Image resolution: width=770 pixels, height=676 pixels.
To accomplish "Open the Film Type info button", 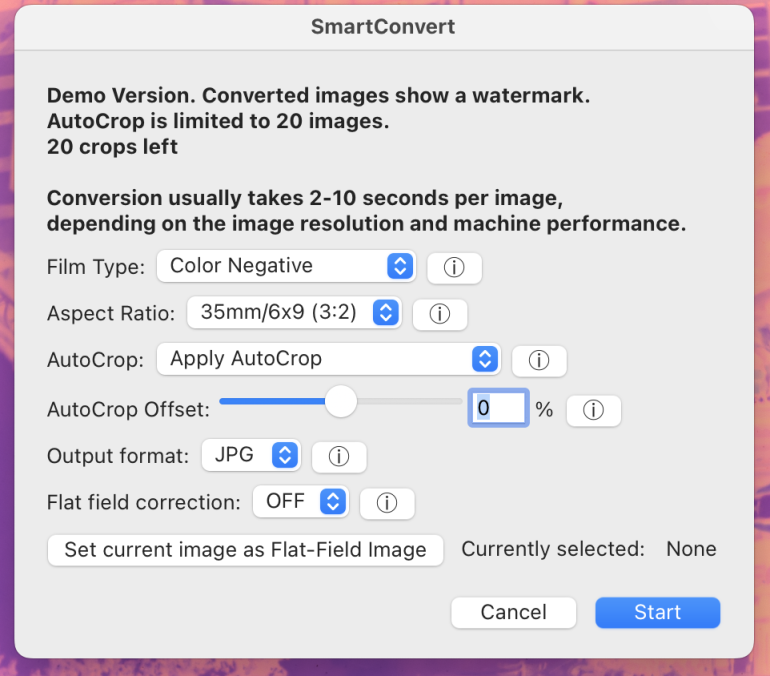I will click(x=454, y=268).
